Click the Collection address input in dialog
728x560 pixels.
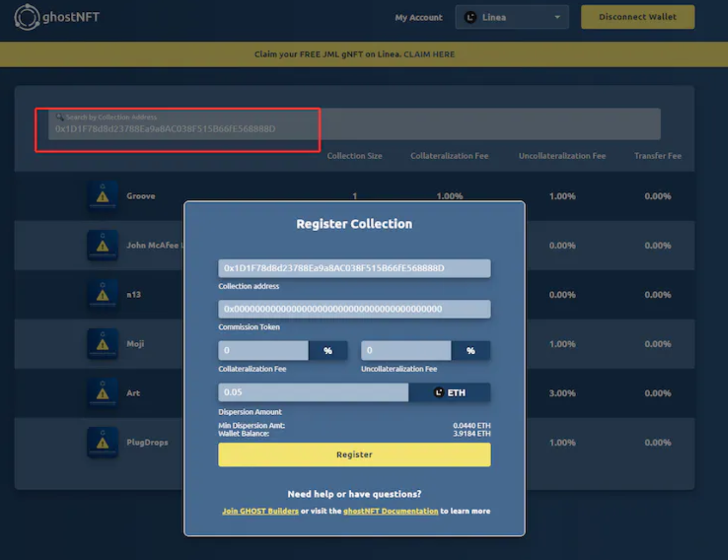[x=355, y=268]
